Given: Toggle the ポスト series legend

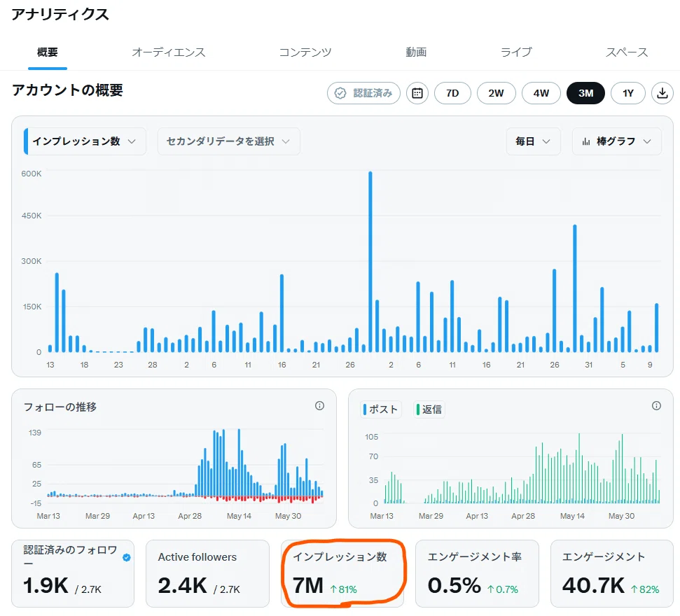Looking at the screenshot, I should [380, 409].
